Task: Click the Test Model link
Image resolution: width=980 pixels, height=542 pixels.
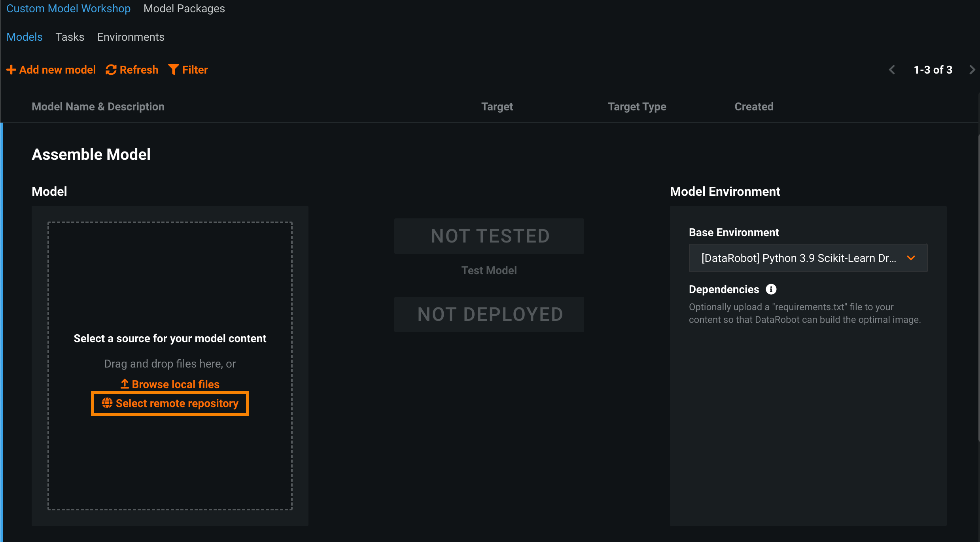Action: tap(489, 270)
